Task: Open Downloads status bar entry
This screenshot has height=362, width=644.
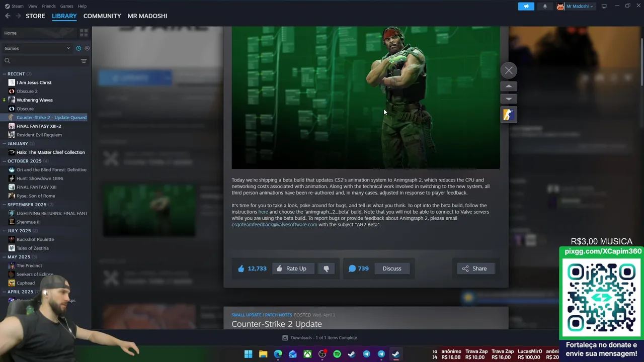Action: 319,338
